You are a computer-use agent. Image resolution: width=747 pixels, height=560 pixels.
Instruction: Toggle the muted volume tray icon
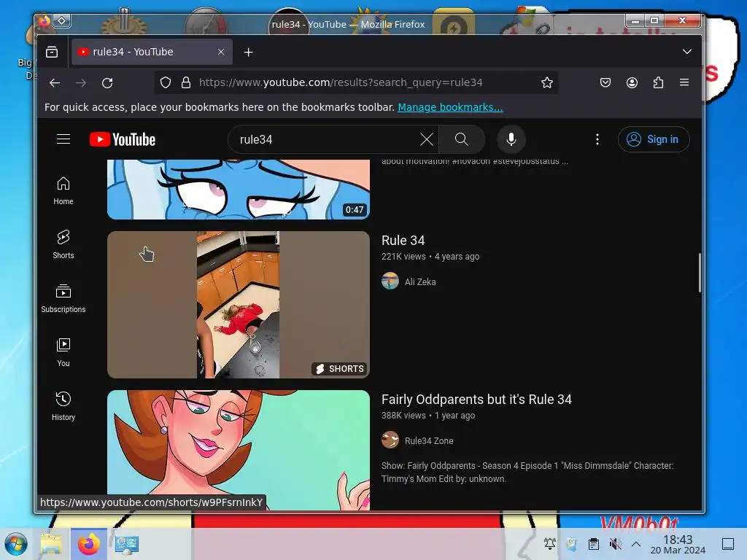(x=615, y=543)
